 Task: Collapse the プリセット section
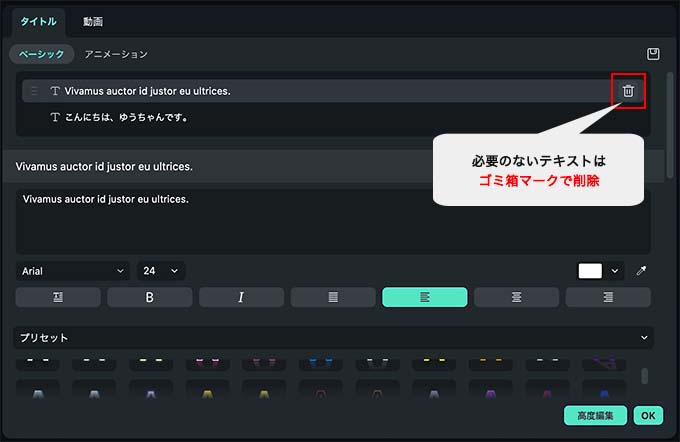click(x=644, y=337)
